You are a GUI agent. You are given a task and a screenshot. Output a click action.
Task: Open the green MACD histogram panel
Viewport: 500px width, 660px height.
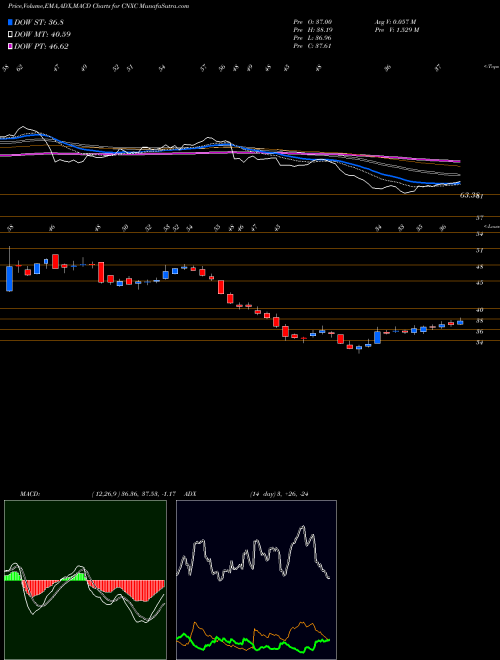click(85, 580)
